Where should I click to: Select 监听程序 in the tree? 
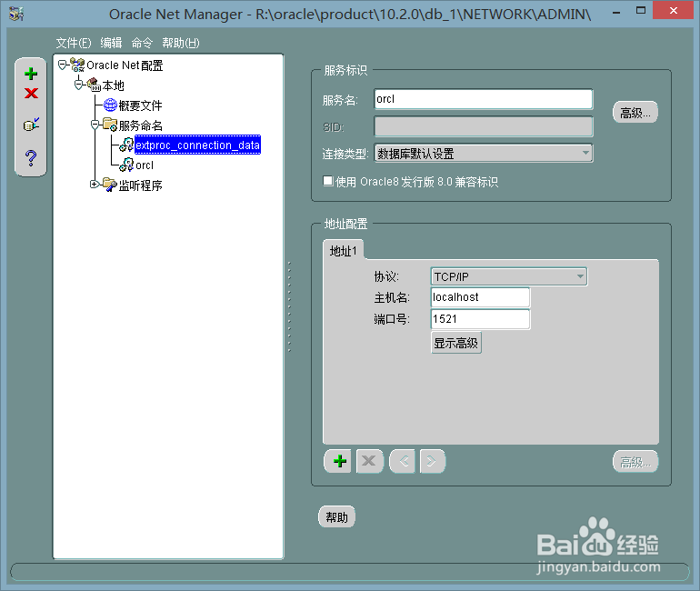(x=140, y=185)
